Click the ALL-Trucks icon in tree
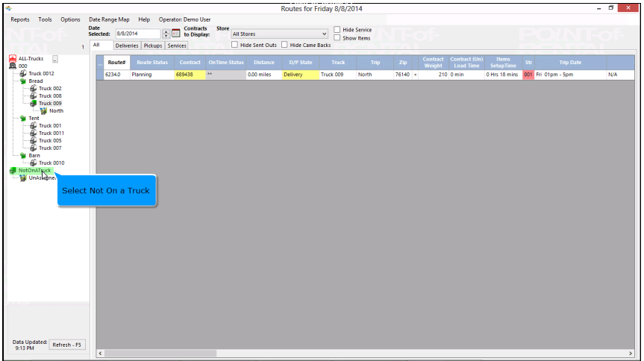 tap(12, 59)
